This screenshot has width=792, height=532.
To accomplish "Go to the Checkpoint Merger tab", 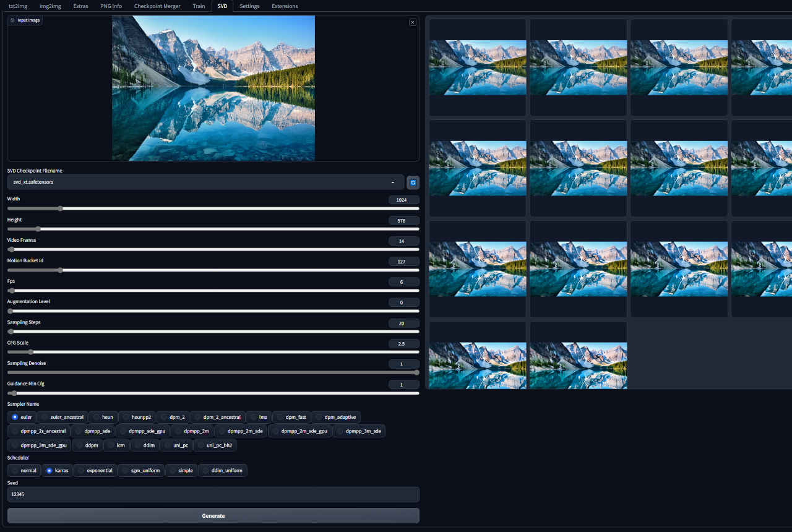I will click(157, 6).
